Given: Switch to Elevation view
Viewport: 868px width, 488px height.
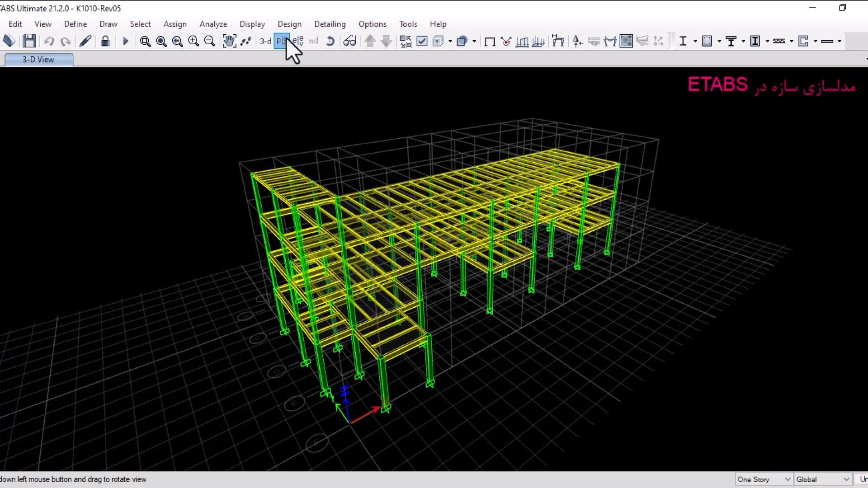Looking at the screenshot, I should coord(298,42).
